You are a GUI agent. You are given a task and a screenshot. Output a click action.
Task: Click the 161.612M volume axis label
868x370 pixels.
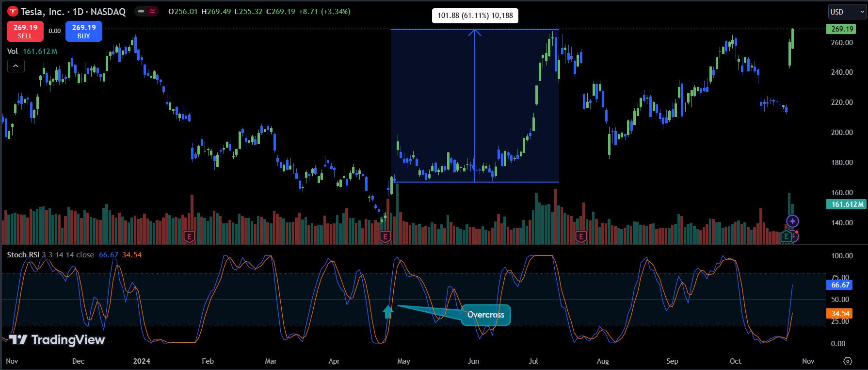pyautogui.click(x=846, y=204)
